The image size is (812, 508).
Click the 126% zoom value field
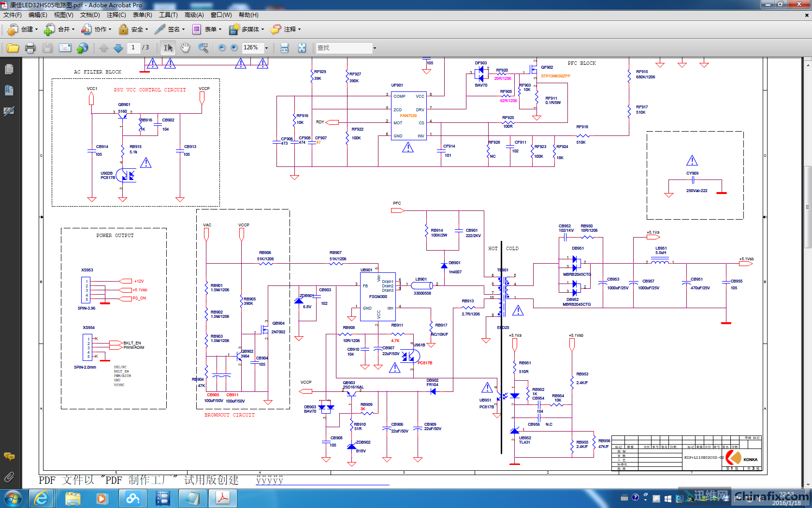pyautogui.click(x=252, y=47)
